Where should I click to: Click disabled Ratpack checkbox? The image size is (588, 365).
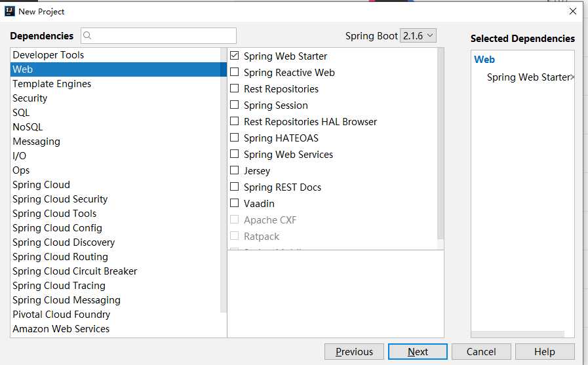[235, 236]
